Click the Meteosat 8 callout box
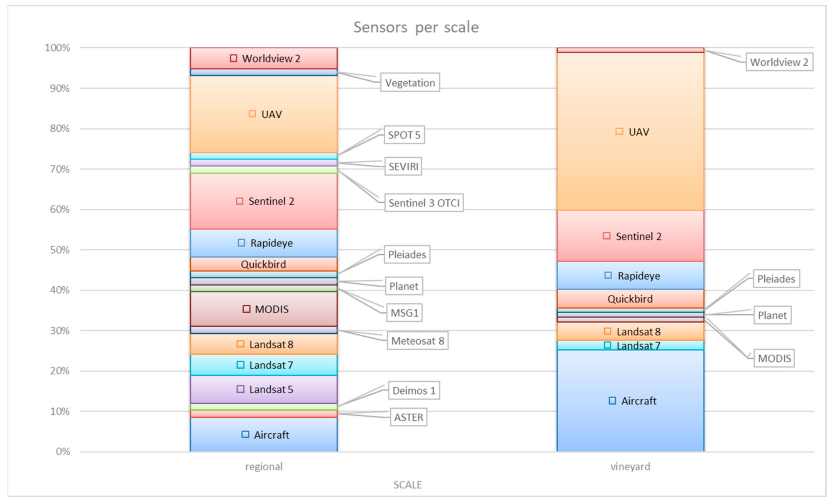The image size is (833, 504). click(417, 341)
